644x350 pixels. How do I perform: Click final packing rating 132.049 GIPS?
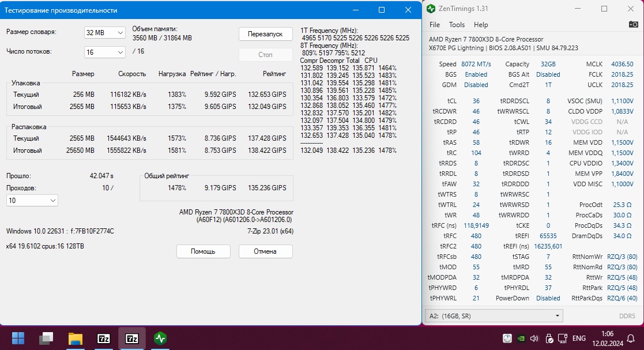coord(267,107)
